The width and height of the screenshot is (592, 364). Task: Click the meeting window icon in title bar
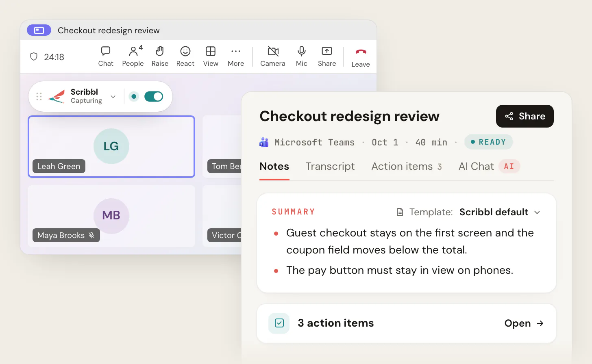[x=39, y=30]
